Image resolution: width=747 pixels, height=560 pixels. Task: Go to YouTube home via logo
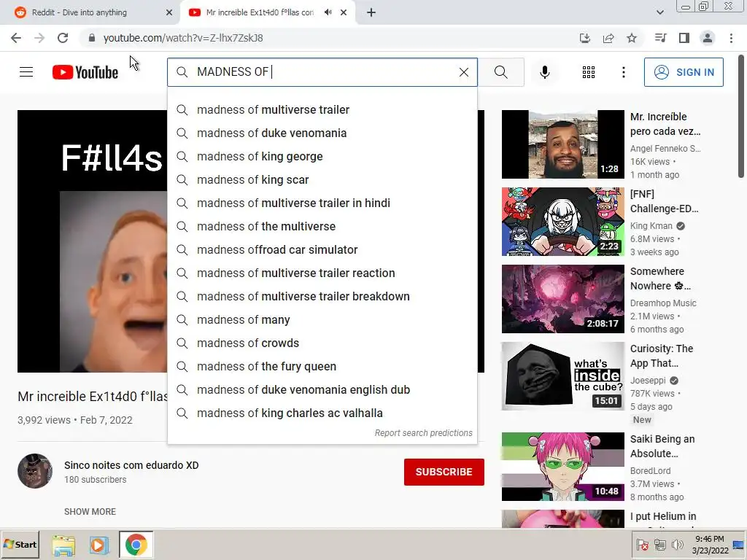pyautogui.click(x=85, y=72)
